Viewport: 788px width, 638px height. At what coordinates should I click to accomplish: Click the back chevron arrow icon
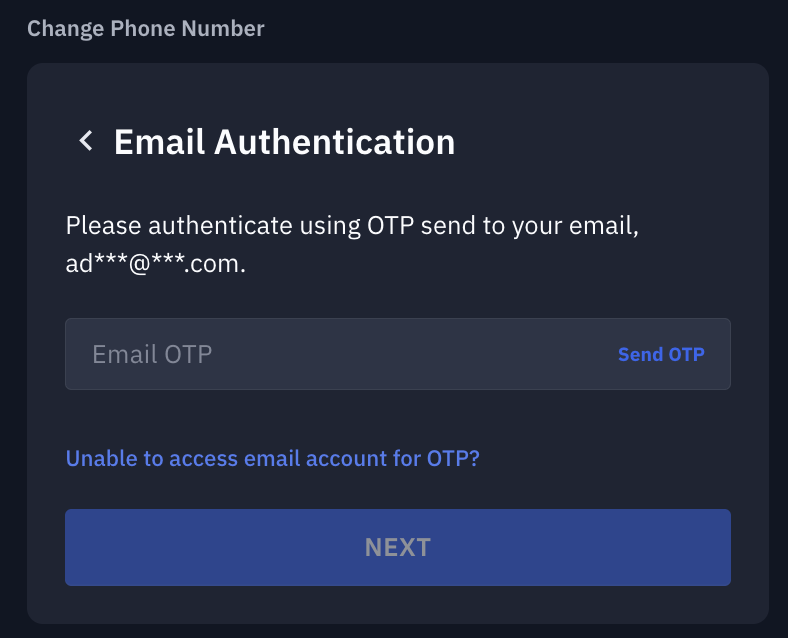pyautogui.click(x=86, y=142)
